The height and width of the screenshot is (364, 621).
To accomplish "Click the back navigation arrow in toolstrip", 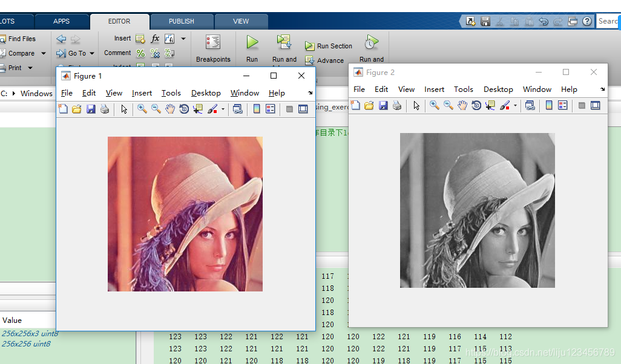I will 61,39.
